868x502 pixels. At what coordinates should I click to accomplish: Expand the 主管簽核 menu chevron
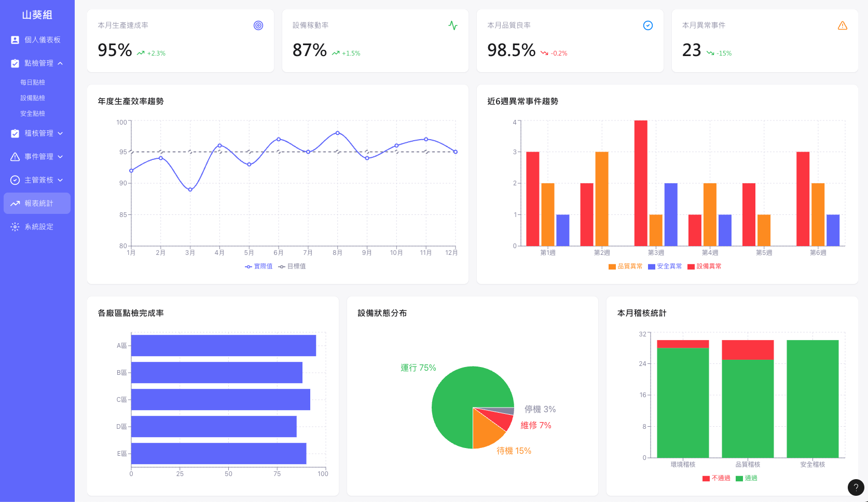coord(60,180)
